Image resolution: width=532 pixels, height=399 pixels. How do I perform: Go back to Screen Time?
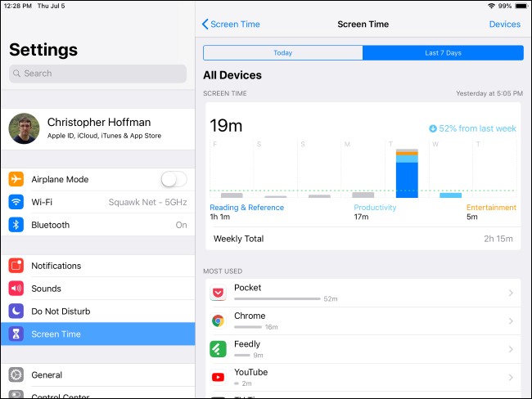tap(231, 25)
